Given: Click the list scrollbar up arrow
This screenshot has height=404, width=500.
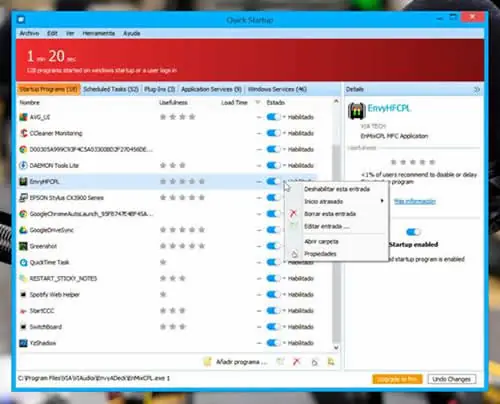Looking at the screenshot, I should tap(336, 101).
